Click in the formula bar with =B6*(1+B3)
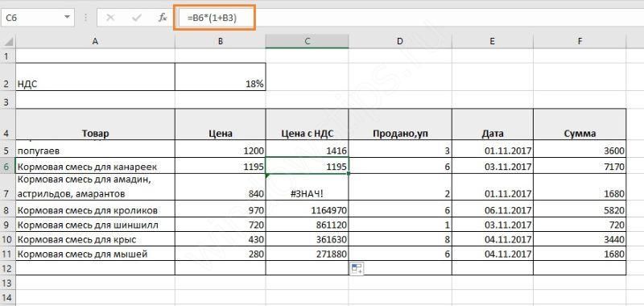 tap(411, 18)
